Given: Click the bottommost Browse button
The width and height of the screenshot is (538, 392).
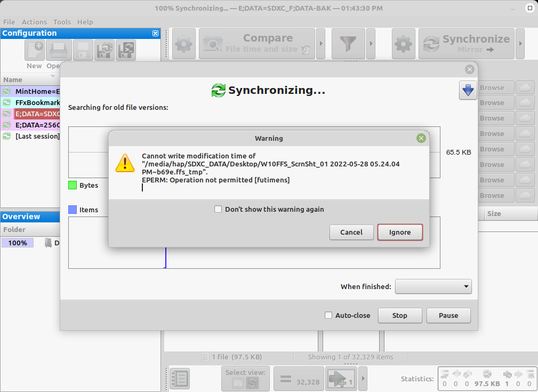Looking at the screenshot, I should click(496, 195).
